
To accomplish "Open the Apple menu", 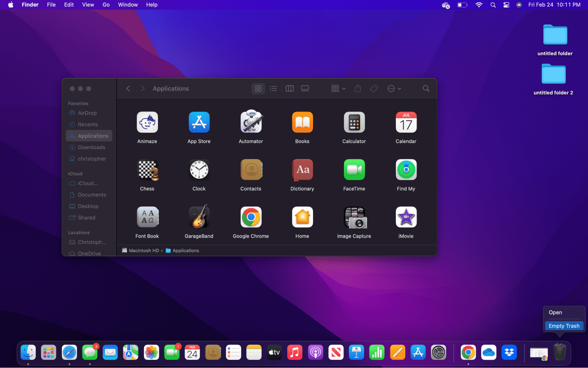I will point(11,5).
